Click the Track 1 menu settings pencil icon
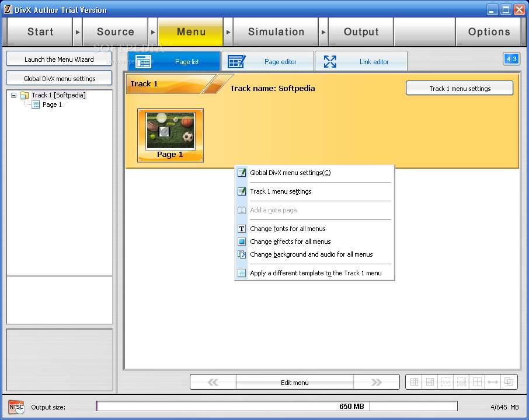Image resolution: width=529 pixels, height=420 pixels. pyautogui.click(x=242, y=191)
